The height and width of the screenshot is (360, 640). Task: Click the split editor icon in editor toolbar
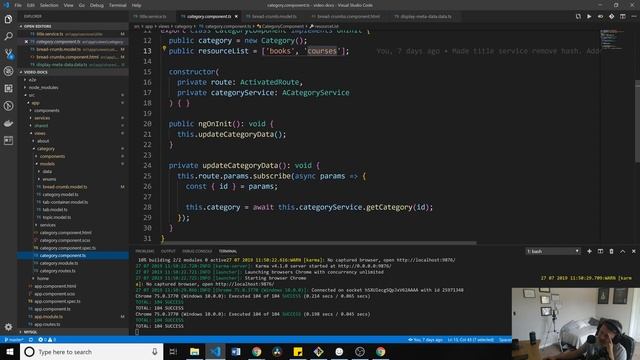(x=622, y=16)
